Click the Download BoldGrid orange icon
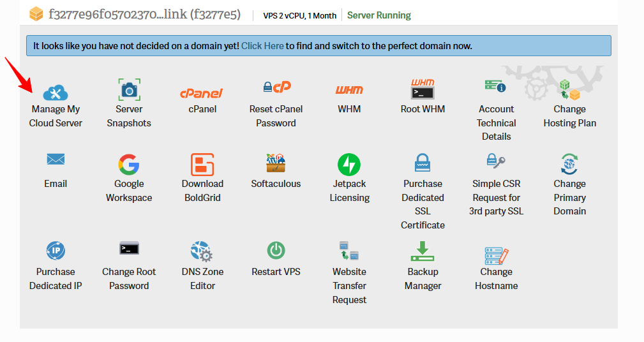Image resolution: width=644 pixels, height=342 pixels. coord(202,165)
